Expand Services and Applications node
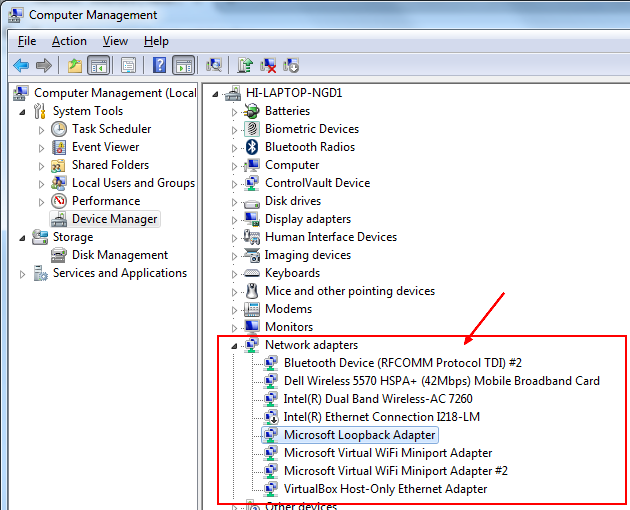This screenshot has width=630, height=510. coord(22,274)
